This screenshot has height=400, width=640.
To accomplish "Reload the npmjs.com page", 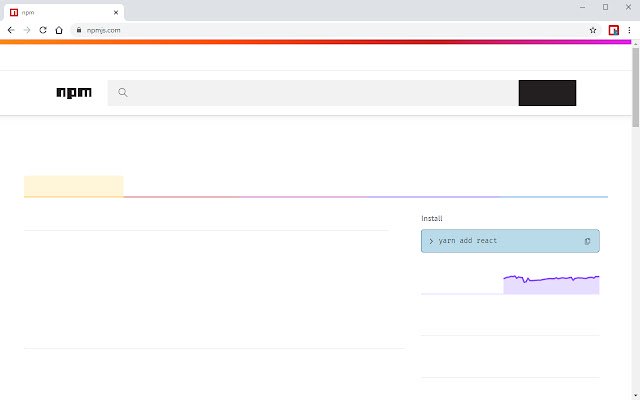I will [43, 30].
